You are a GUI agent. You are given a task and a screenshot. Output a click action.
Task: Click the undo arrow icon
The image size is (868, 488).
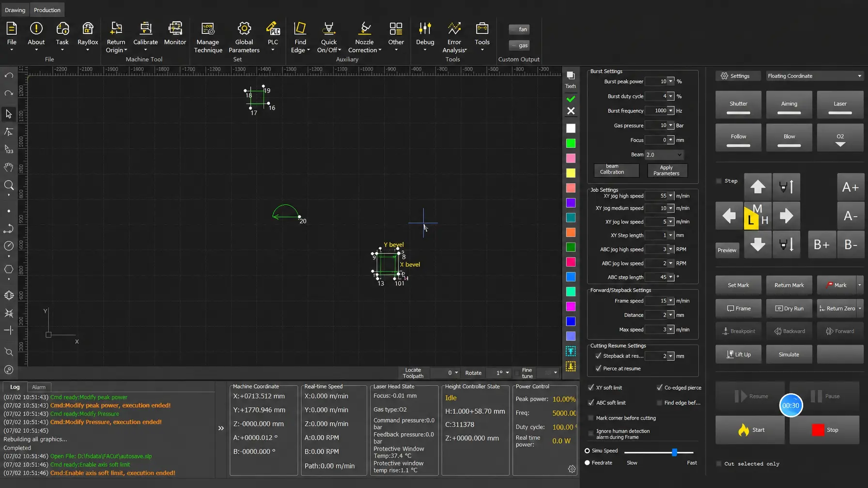coord(9,76)
